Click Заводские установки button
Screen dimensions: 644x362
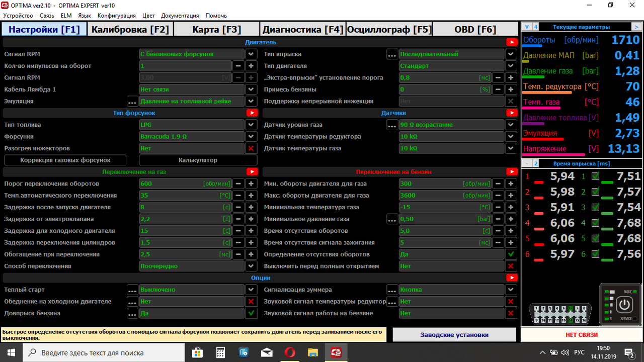[x=454, y=335]
